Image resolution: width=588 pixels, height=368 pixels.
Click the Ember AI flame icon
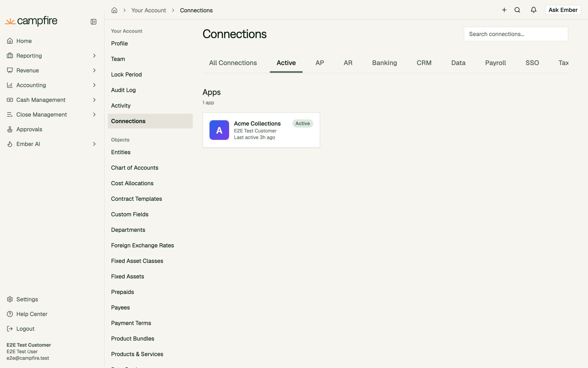pos(10,144)
